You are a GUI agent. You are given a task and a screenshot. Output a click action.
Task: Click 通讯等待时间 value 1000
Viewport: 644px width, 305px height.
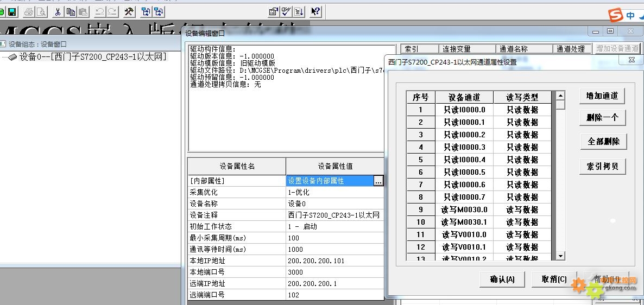point(335,250)
